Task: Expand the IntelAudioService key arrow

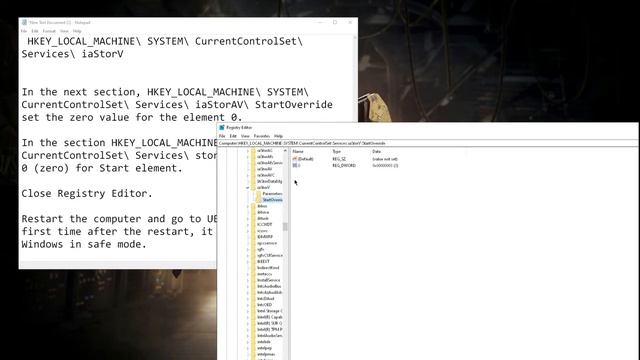Action: coord(248,336)
